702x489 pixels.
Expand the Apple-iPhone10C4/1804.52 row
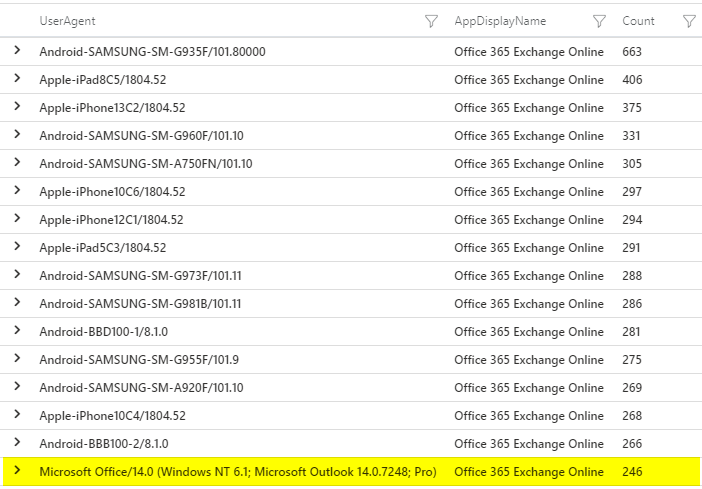(17, 414)
